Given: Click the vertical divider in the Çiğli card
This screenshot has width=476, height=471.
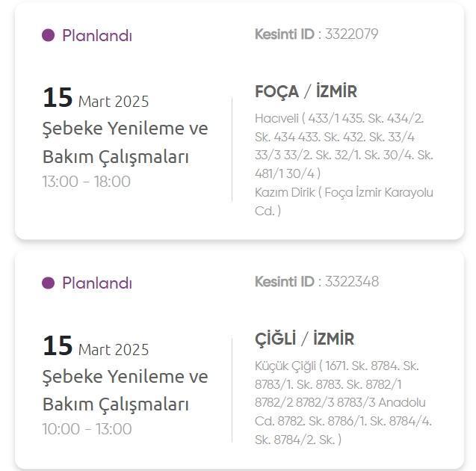Looking at the screenshot, I should pos(232,390).
